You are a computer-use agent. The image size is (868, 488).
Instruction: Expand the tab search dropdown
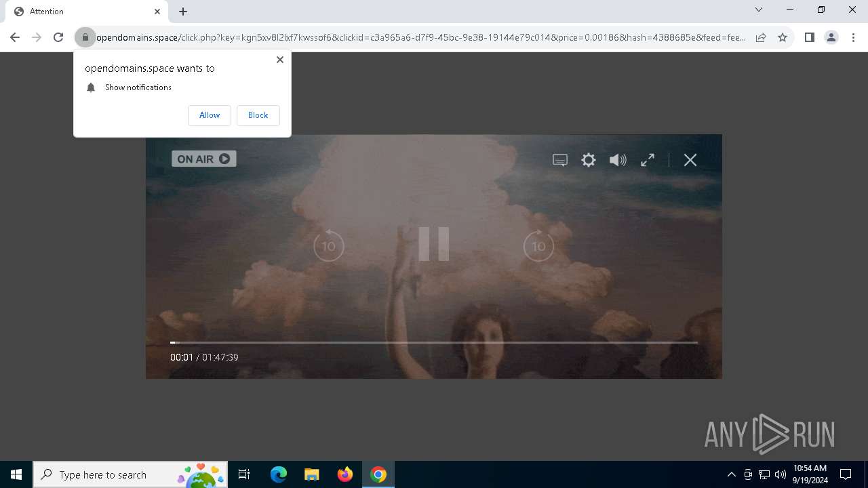(x=759, y=10)
